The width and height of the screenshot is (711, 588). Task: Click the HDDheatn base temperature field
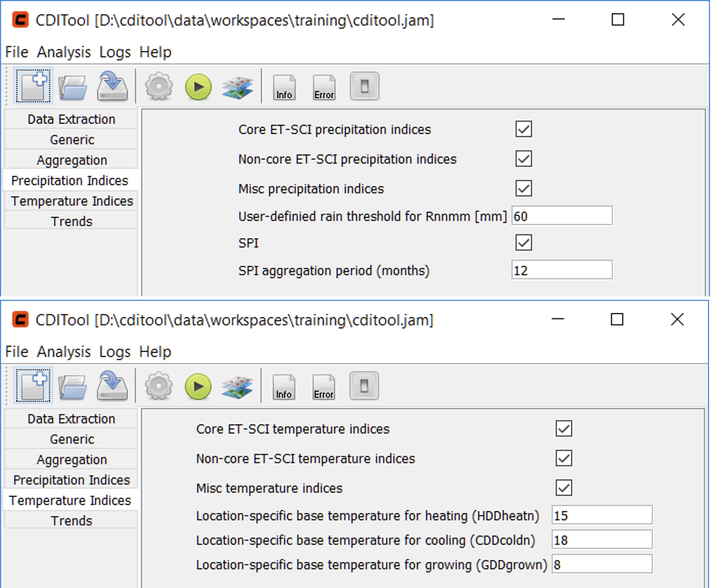pyautogui.click(x=602, y=515)
